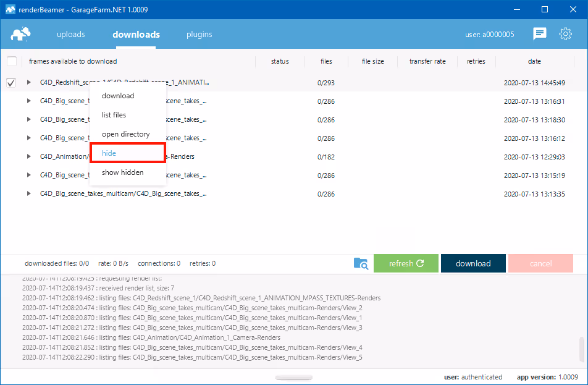Click log line listing C4D_Animation_1_Camera-Renders
Image resolution: width=588 pixels, height=385 pixels.
[151, 337]
